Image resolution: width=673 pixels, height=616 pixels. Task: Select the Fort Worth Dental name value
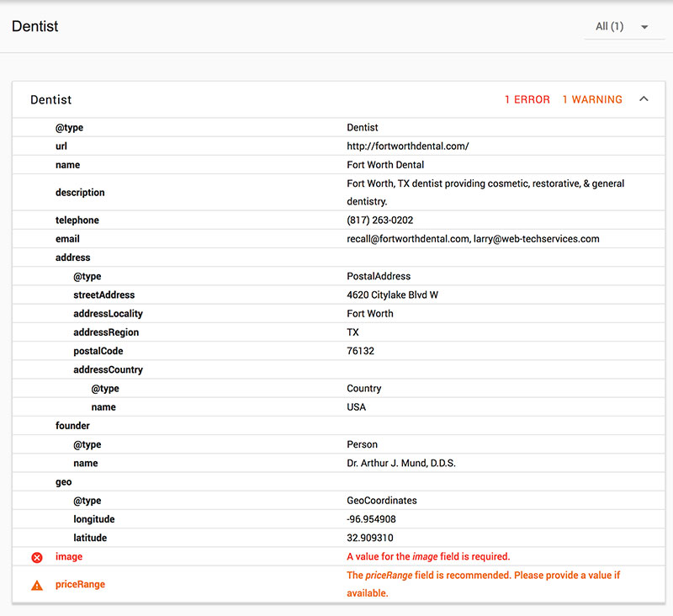pos(385,165)
